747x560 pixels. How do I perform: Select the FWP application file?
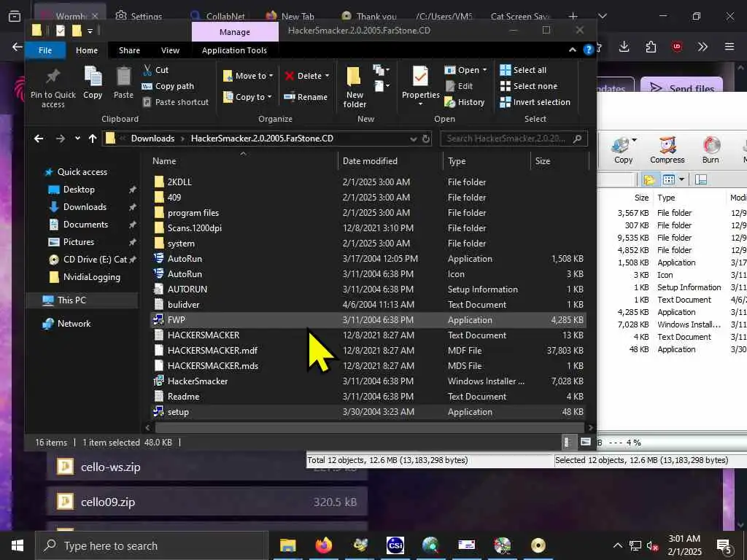pyautogui.click(x=368, y=320)
